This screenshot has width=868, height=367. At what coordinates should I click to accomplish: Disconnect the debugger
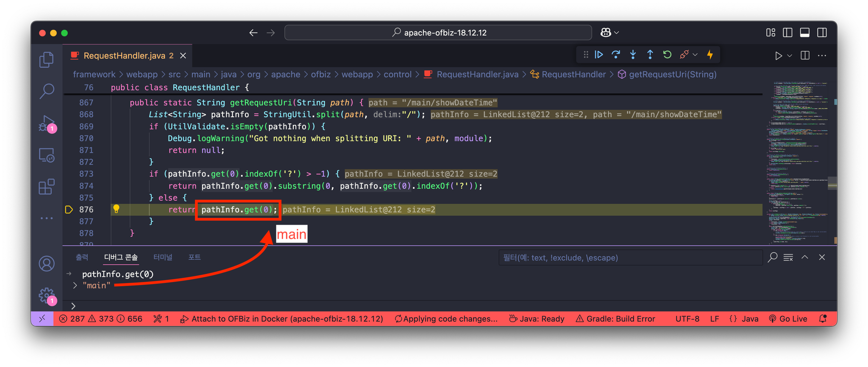pos(684,55)
